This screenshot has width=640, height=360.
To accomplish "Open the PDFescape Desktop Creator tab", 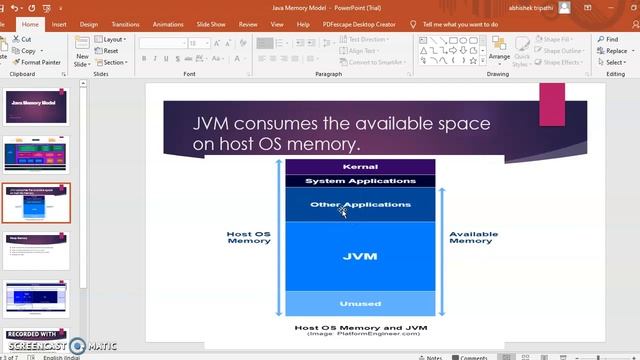I will pos(359,24).
